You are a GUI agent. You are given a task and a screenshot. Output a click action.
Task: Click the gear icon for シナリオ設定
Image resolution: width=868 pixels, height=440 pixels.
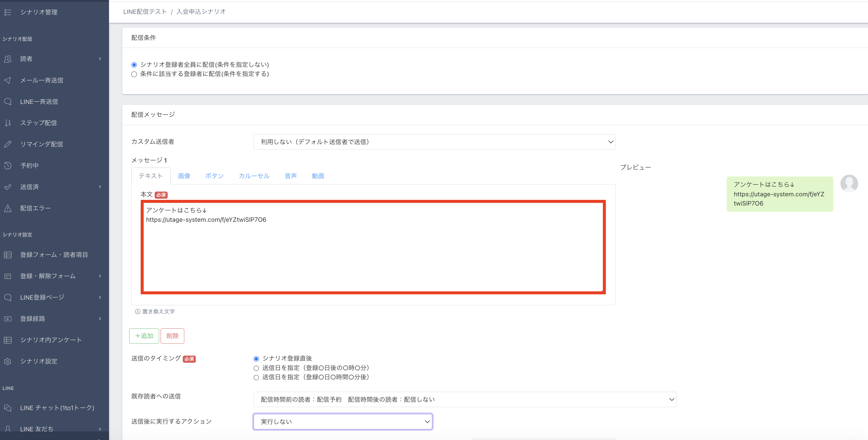coord(8,361)
